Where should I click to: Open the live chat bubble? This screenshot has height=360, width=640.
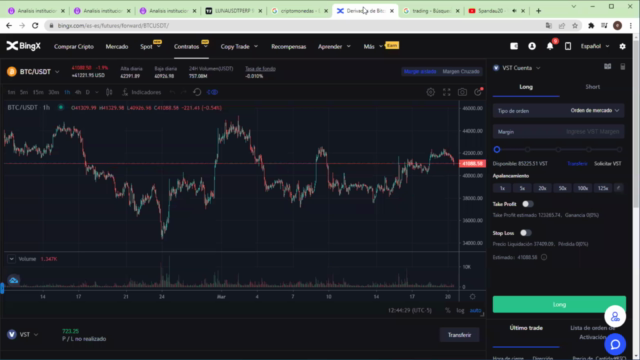coord(615,344)
